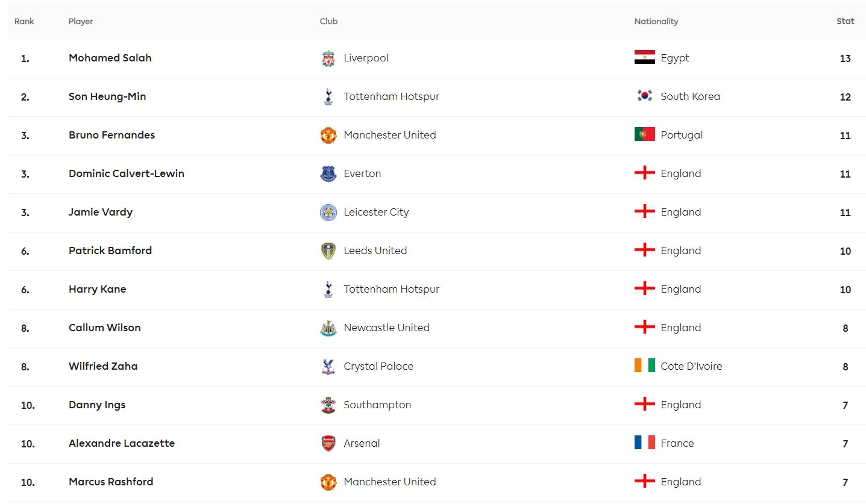This screenshot has height=504, width=866.
Task: Click the Crystal Palace eagle crest
Action: (x=328, y=367)
